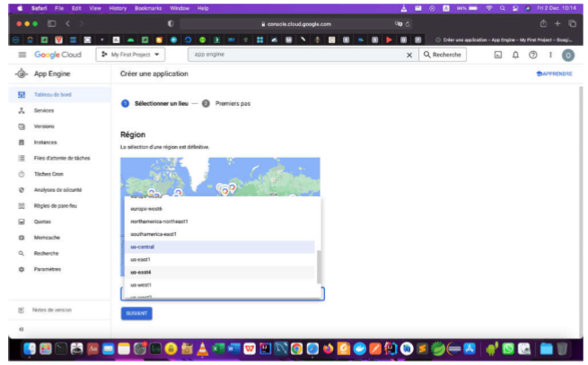Select europe-west6 region option
588x365 pixels.
[220, 209]
